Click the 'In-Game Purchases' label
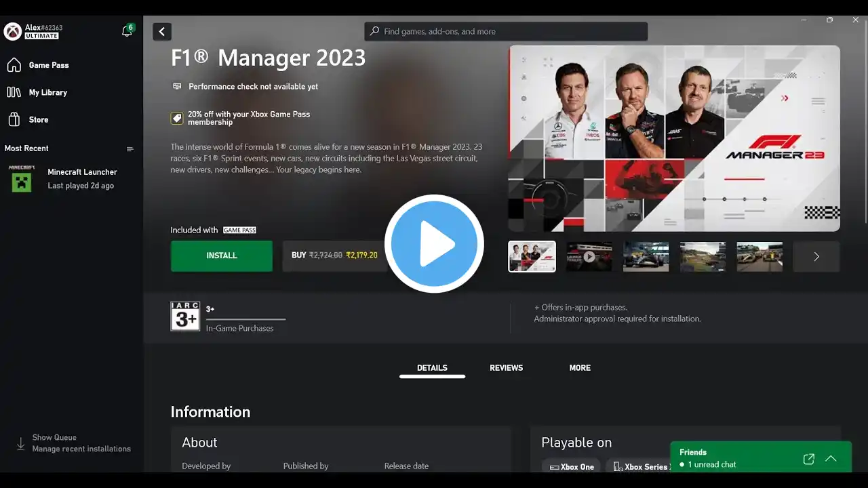Viewport: 868px width, 488px height. pyautogui.click(x=240, y=329)
